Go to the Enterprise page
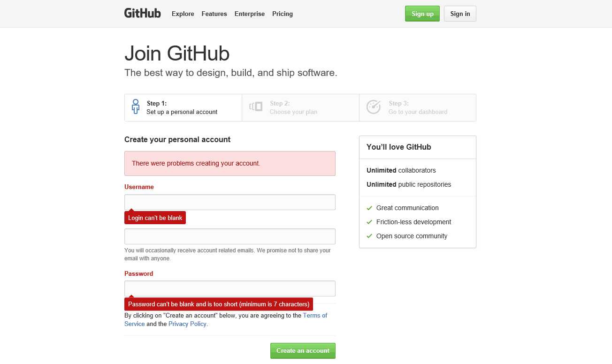This screenshot has height=364, width=612. coord(250,14)
